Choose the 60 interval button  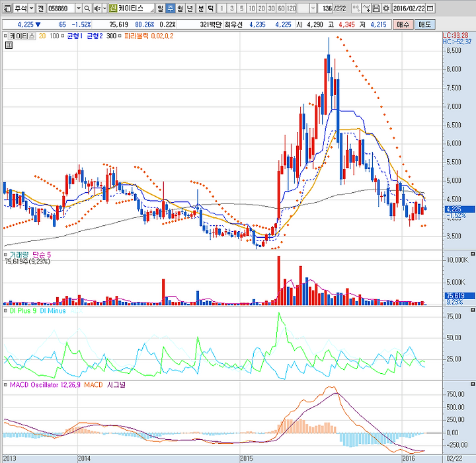point(282,8)
